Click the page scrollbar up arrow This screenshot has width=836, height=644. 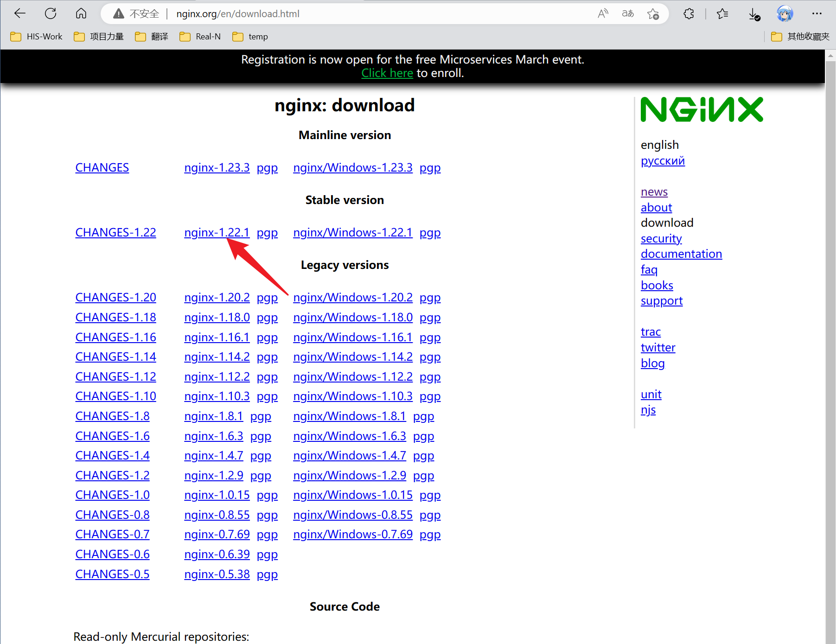(830, 55)
